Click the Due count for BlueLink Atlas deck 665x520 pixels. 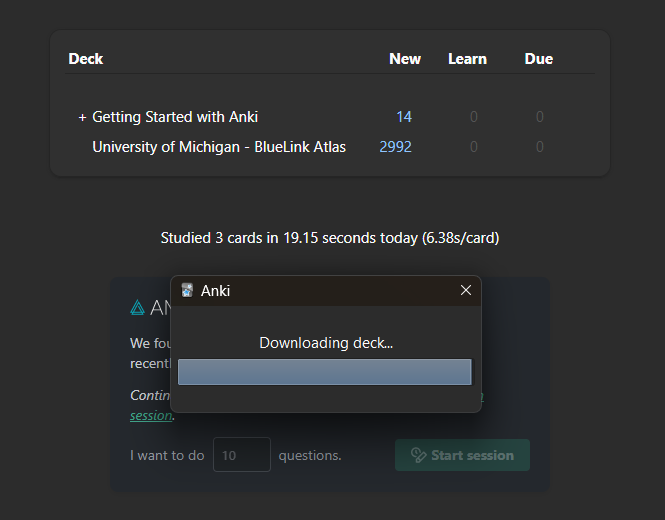539,147
